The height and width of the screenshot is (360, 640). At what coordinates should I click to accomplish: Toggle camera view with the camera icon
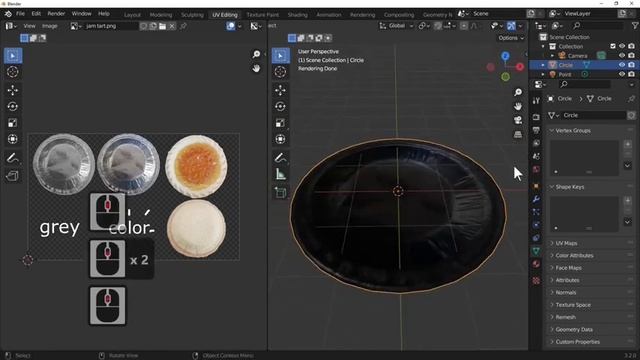click(x=518, y=120)
